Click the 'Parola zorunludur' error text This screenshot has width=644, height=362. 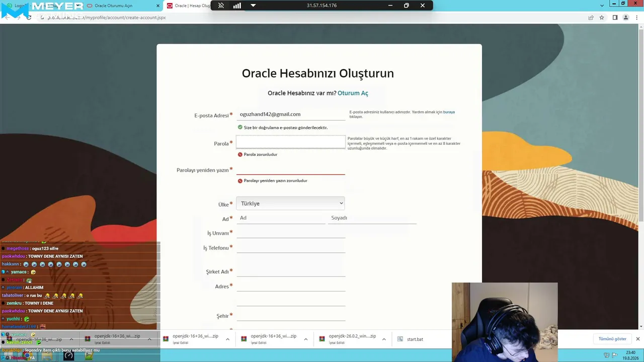[x=261, y=154]
